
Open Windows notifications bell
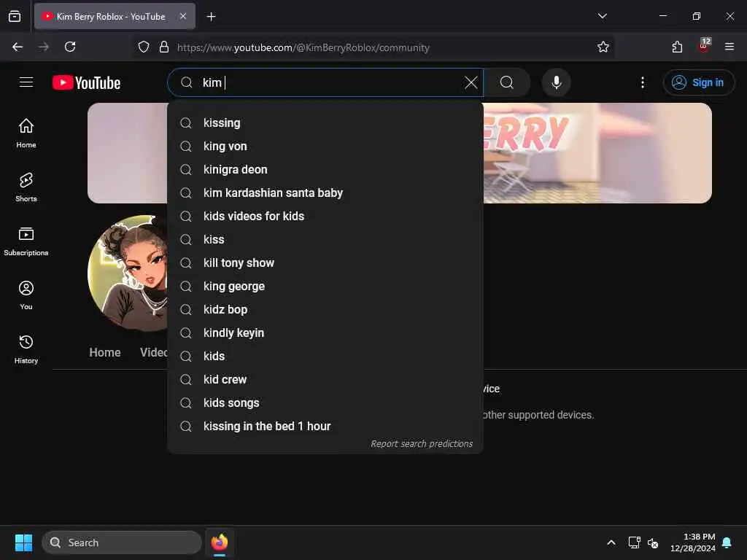(x=727, y=542)
